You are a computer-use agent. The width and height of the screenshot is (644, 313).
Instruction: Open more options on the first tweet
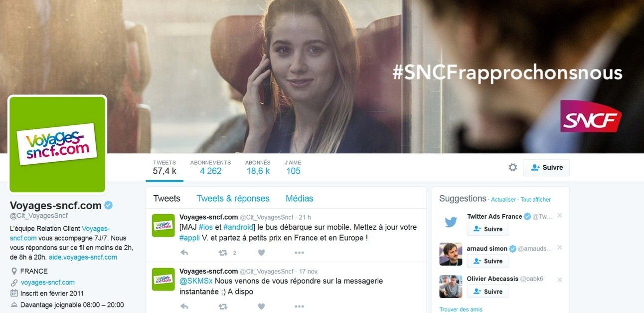tap(299, 253)
